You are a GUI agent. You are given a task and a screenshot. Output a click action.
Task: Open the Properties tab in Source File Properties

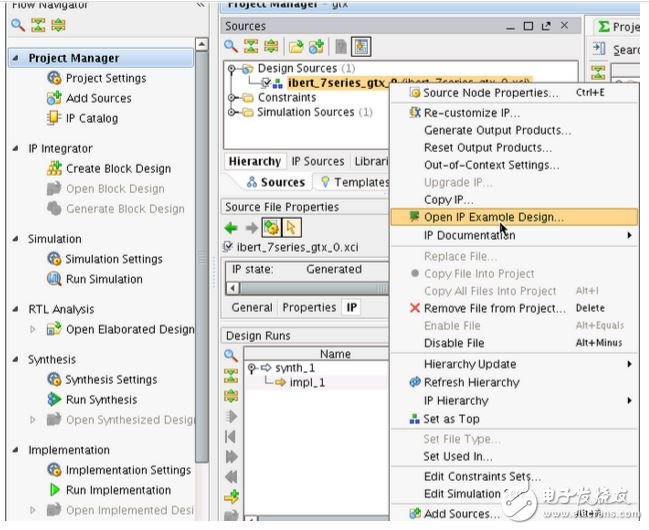pos(308,307)
